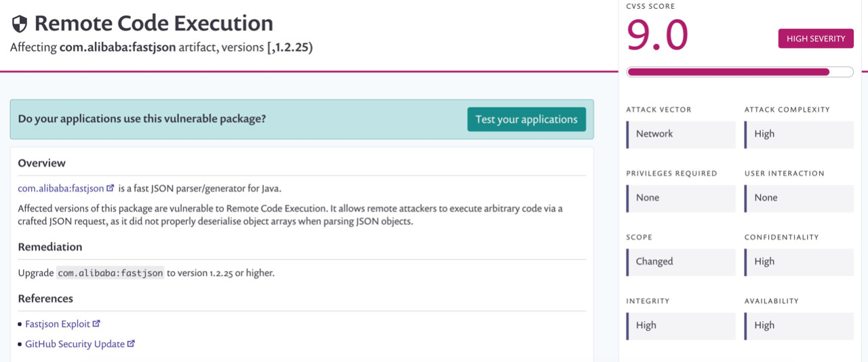This screenshot has width=868, height=362.
Task: Select the Availability High field
Action: coord(799,325)
